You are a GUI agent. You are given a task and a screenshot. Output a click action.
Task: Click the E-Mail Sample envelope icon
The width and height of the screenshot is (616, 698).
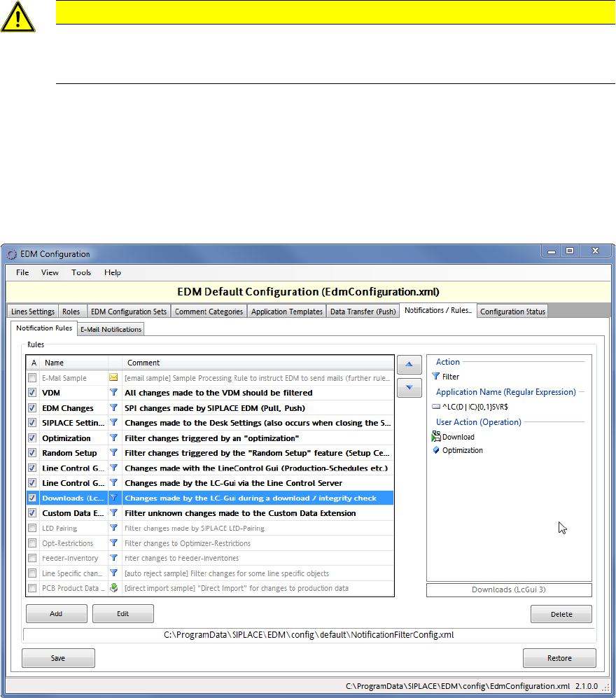[113, 377]
